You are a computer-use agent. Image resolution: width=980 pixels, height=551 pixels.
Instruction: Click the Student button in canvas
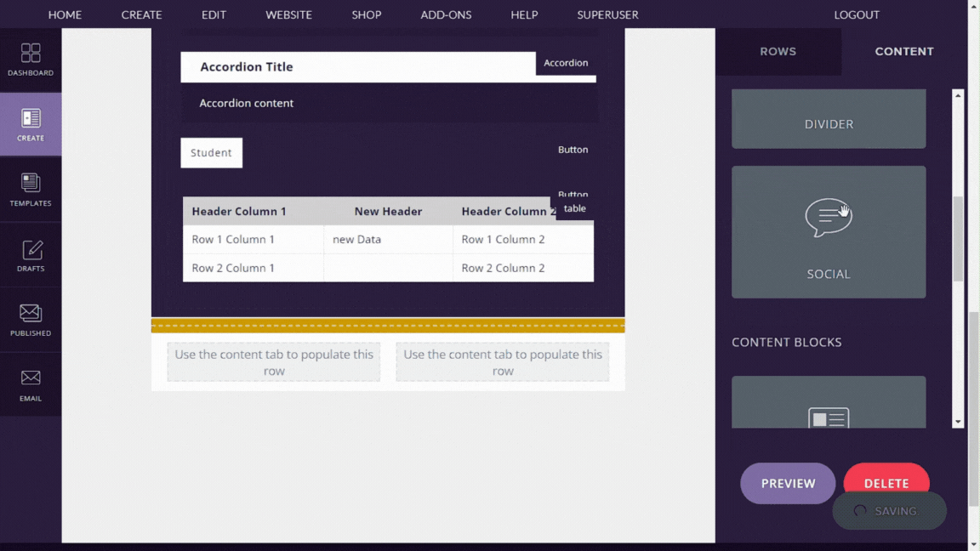211,153
